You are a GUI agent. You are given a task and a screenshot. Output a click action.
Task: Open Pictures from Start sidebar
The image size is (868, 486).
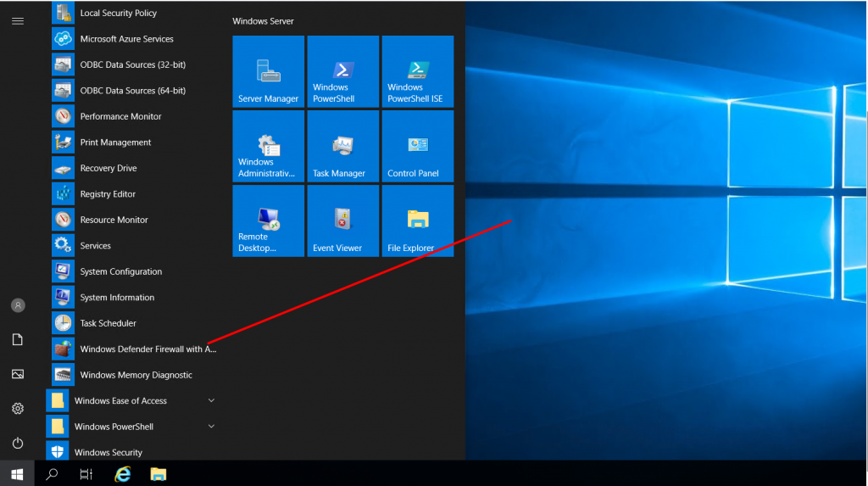click(x=18, y=374)
